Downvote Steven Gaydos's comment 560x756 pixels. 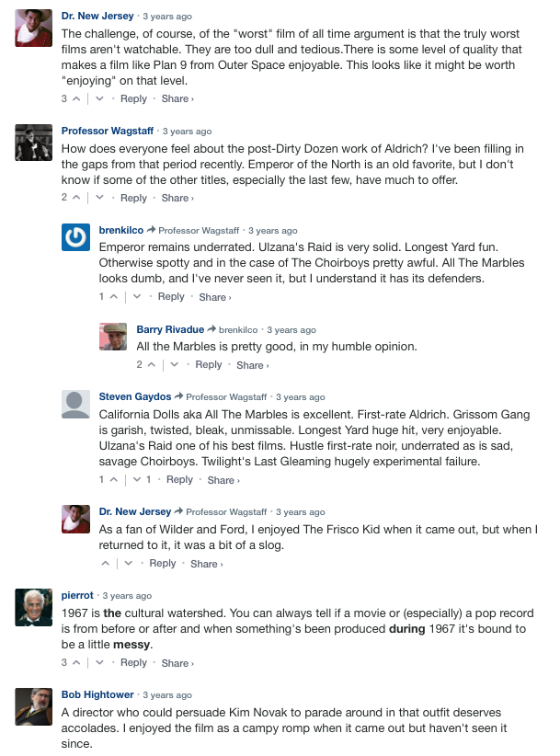point(135,480)
